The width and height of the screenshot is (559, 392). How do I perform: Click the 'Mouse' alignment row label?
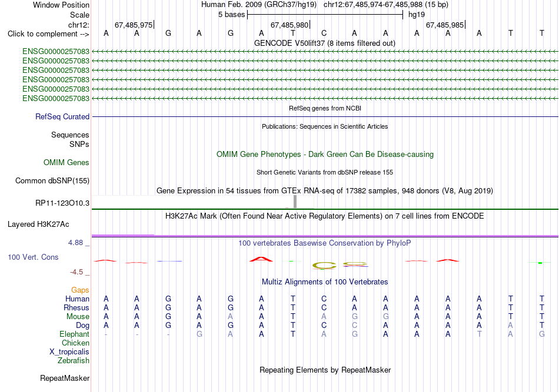point(78,317)
